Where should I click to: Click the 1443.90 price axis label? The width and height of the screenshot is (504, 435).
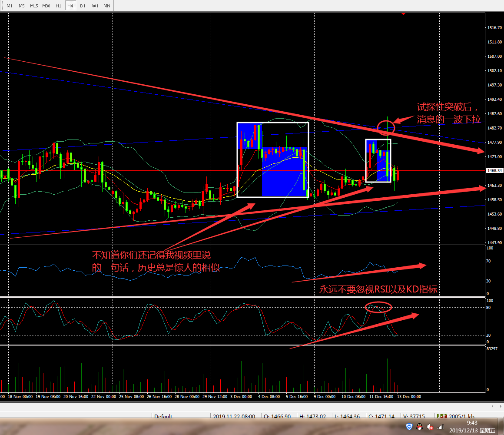pos(494,243)
